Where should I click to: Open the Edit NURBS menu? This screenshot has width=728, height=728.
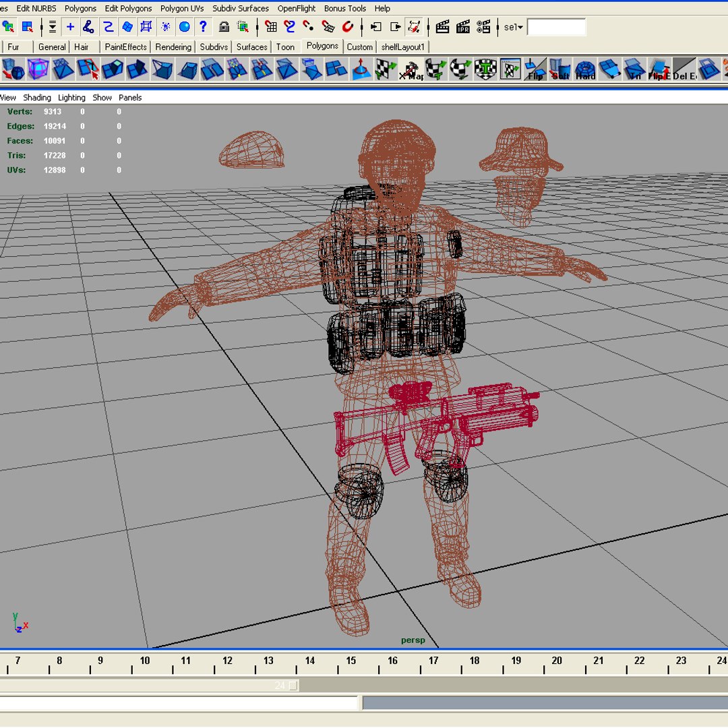(x=36, y=8)
